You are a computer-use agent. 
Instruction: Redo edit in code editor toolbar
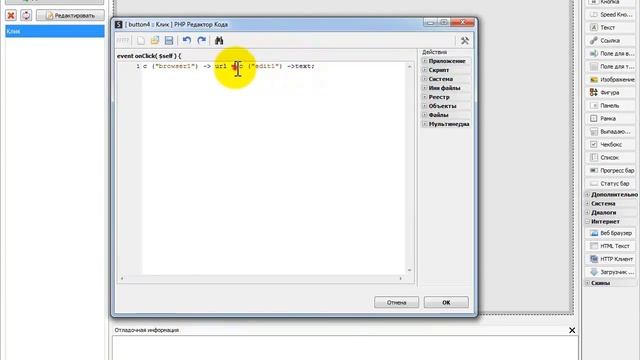pyautogui.click(x=202, y=40)
